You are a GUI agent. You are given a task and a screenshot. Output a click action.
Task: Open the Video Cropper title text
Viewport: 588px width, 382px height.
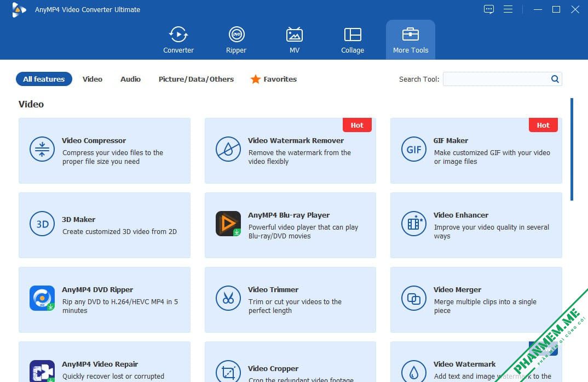tap(273, 369)
